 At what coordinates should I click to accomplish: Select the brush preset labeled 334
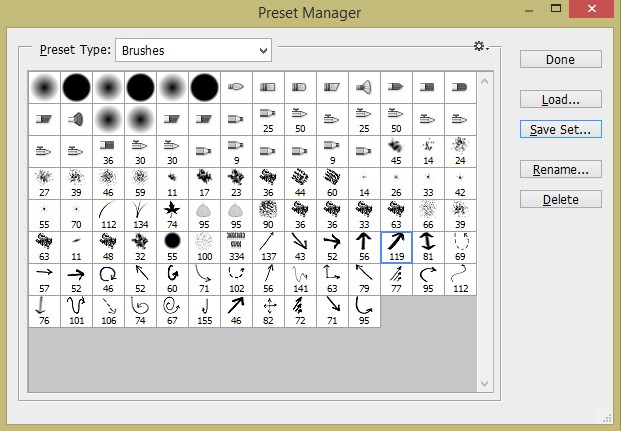click(236, 246)
